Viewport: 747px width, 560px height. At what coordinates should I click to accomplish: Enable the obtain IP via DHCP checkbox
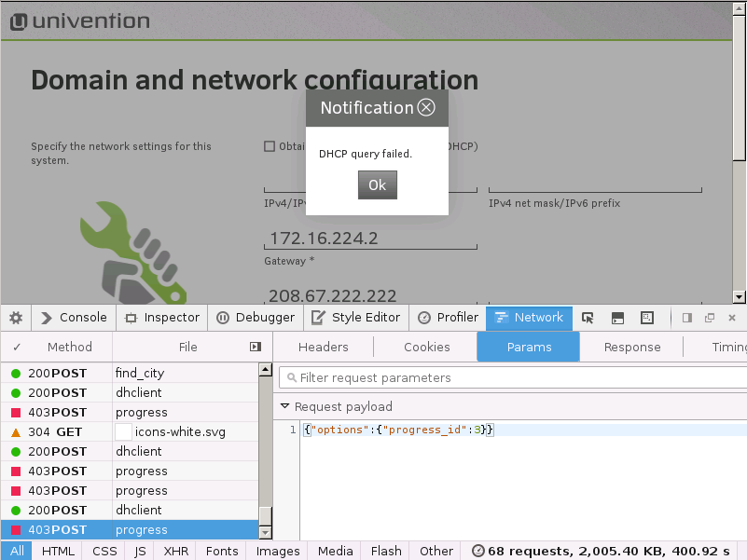pos(270,146)
